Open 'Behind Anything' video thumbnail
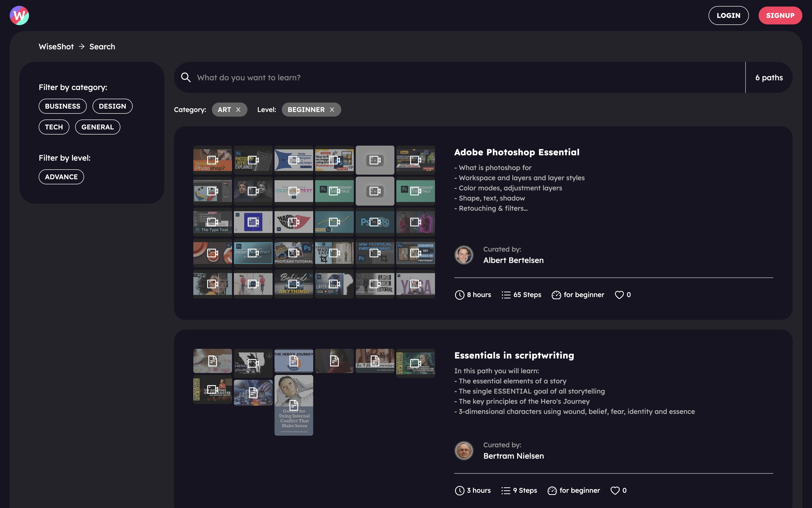812x508 pixels. tap(294, 284)
